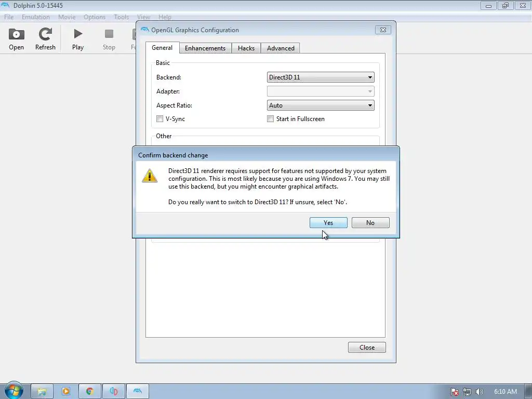Click Dolphin logo in graphics config title
532x399 pixels.
coord(145,30)
